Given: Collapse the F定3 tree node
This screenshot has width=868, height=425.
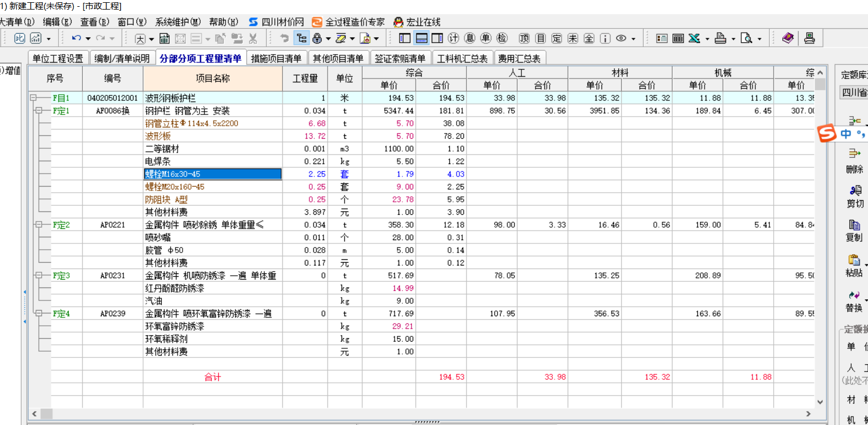Looking at the screenshot, I should 39,276.
